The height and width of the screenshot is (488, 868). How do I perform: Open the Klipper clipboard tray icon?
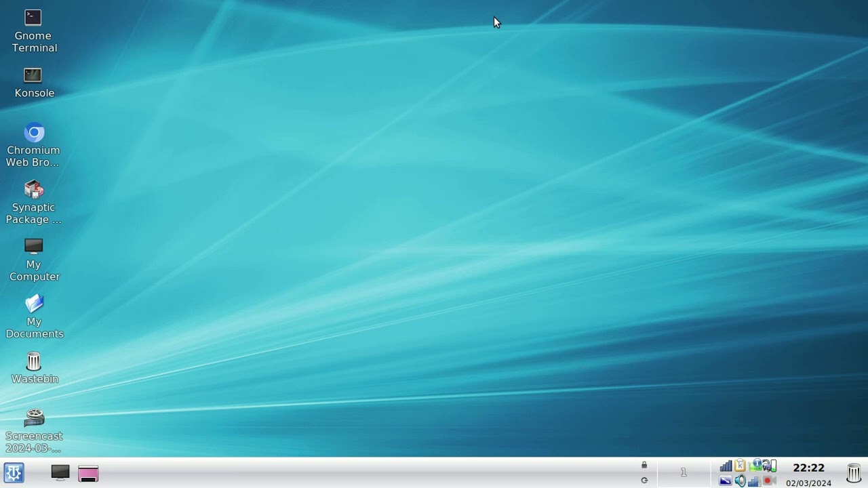pos(740,465)
